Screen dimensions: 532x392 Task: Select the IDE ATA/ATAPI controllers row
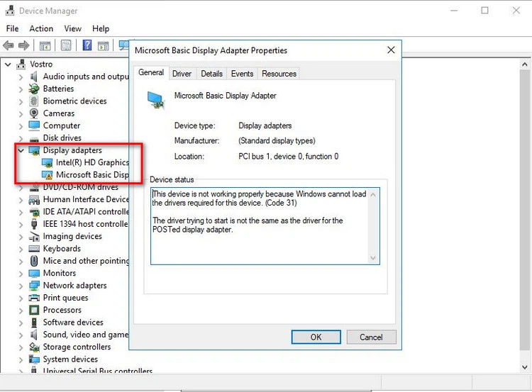pyautogui.click(x=79, y=212)
